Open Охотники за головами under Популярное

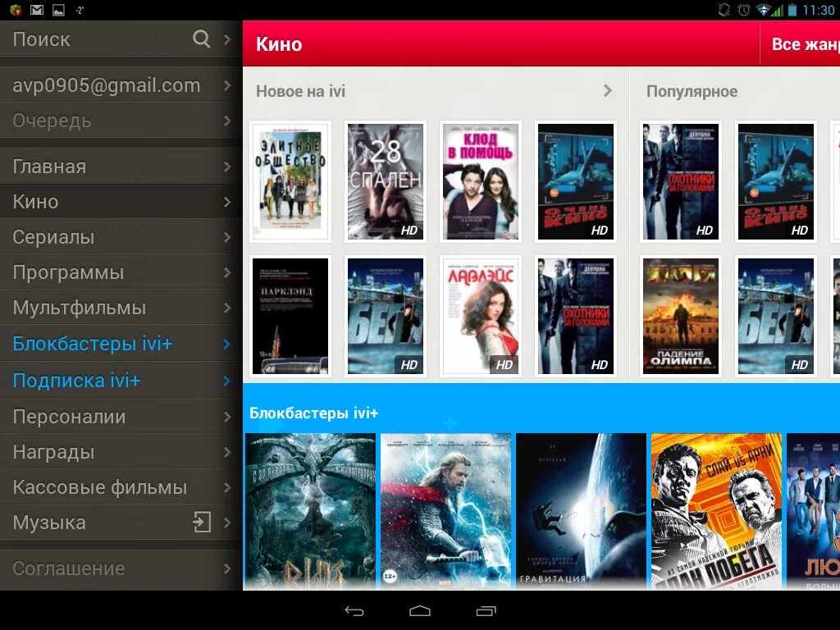coord(681,181)
